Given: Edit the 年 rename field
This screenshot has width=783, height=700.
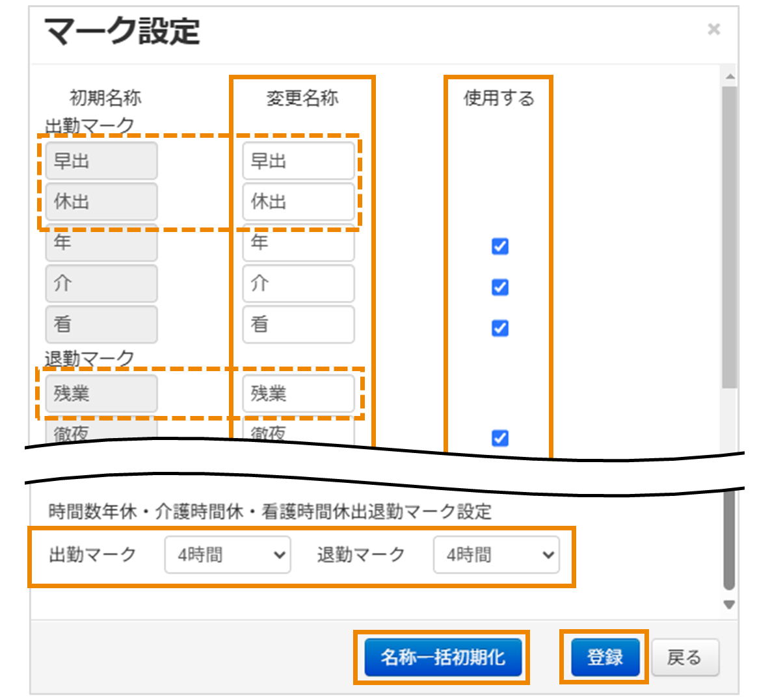Looking at the screenshot, I should coord(298,242).
